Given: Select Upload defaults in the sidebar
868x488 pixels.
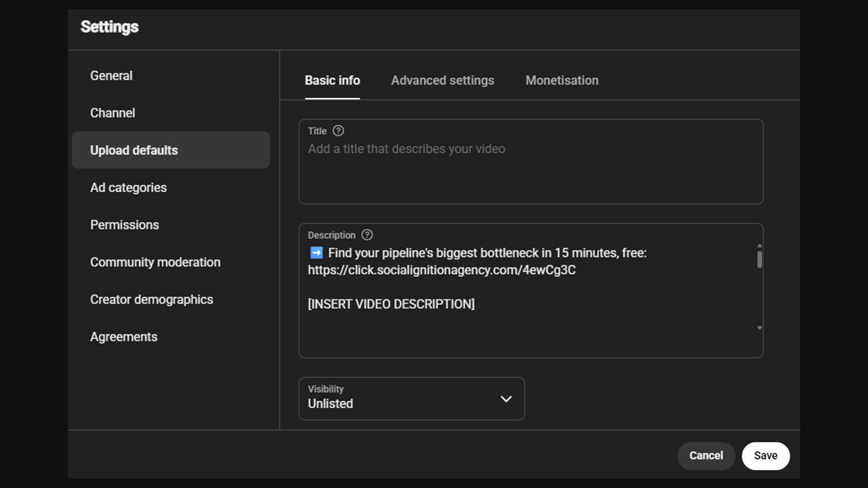Looking at the screenshot, I should click(170, 150).
